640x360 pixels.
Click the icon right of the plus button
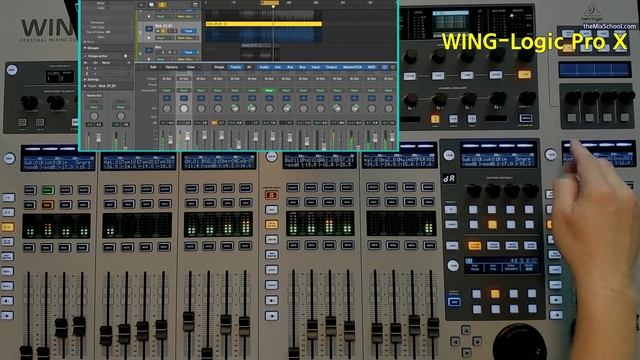(151, 5)
